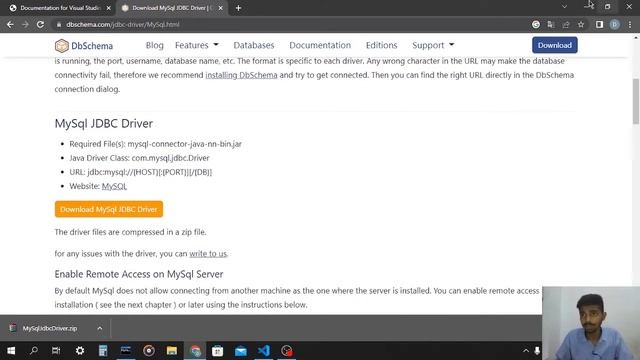Switch to Chrome in taskbar
Image resolution: width=640 pixels, height=360 pixels.
(196, 351)
